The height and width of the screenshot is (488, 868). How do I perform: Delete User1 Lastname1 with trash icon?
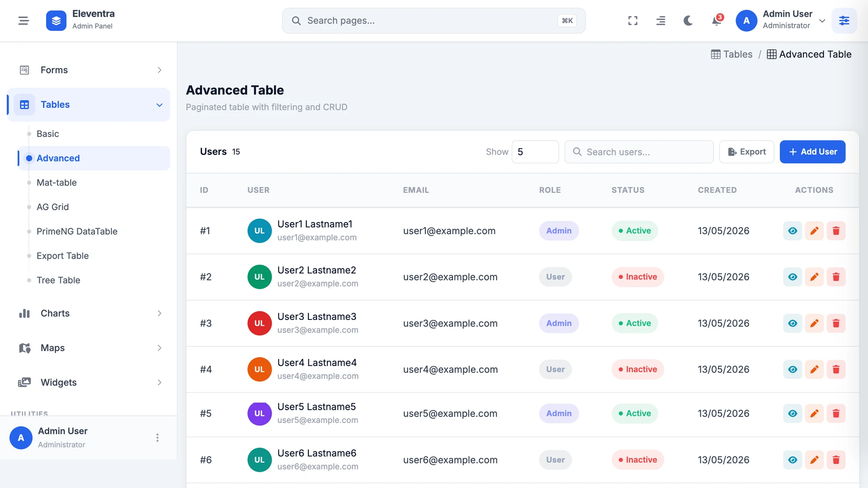click(x=836, y=231)
